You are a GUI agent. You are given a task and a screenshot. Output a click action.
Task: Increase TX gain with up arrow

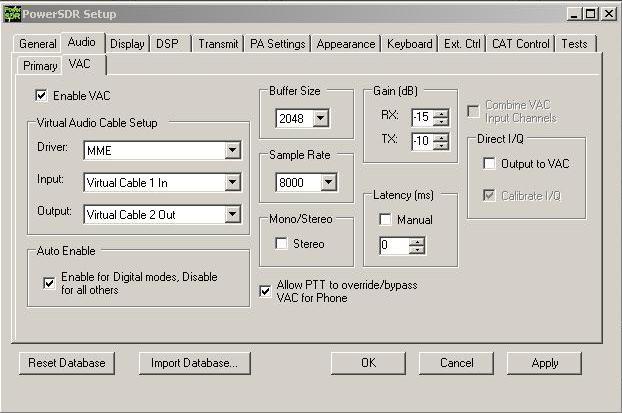(x=442, y=136)
